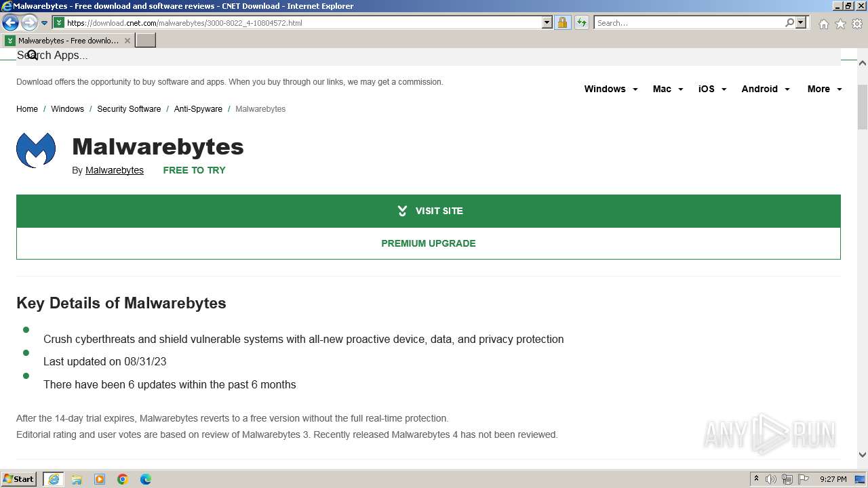Open the Windows Start menu
This screenshot has height=488, width=868.
[19, 479]
